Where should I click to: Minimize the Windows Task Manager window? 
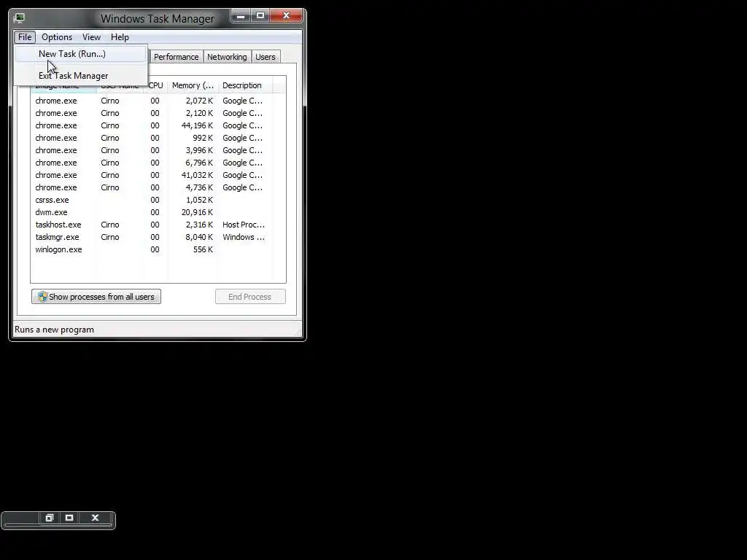pos(241,16)
